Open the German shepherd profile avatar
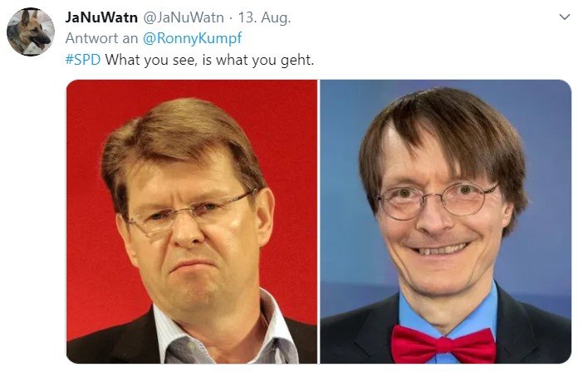The image size is (588, 372). [31, 32]
